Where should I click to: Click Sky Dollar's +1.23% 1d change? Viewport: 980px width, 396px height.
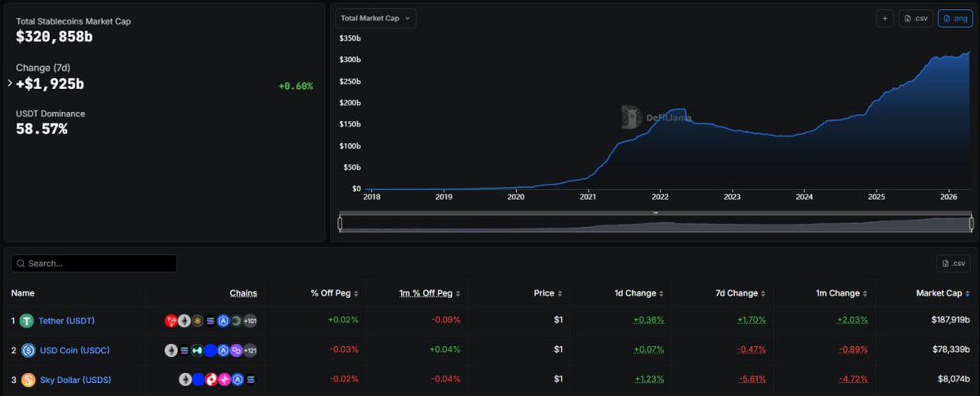(x=648, y=379)
